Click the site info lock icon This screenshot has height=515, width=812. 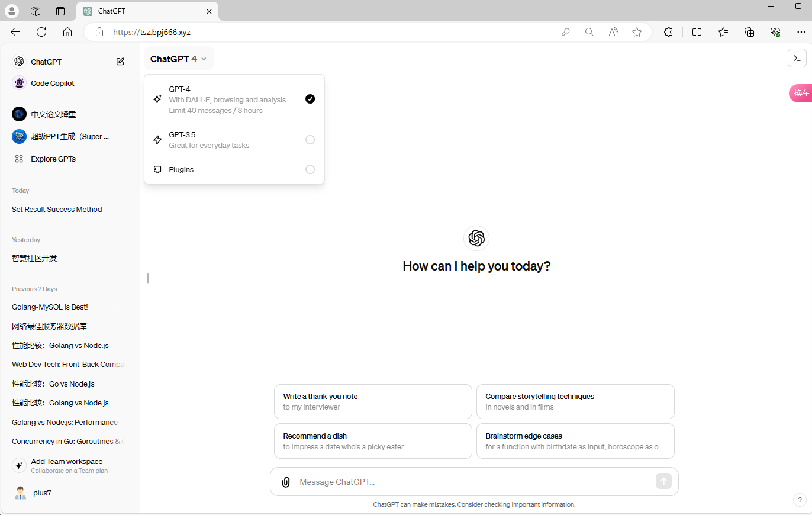tap(99, 32)
